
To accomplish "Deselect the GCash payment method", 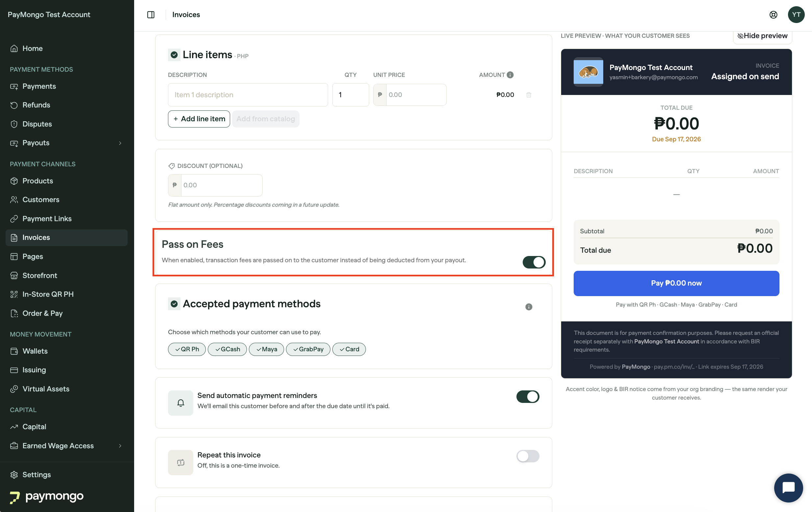I will tap(227, 349).
